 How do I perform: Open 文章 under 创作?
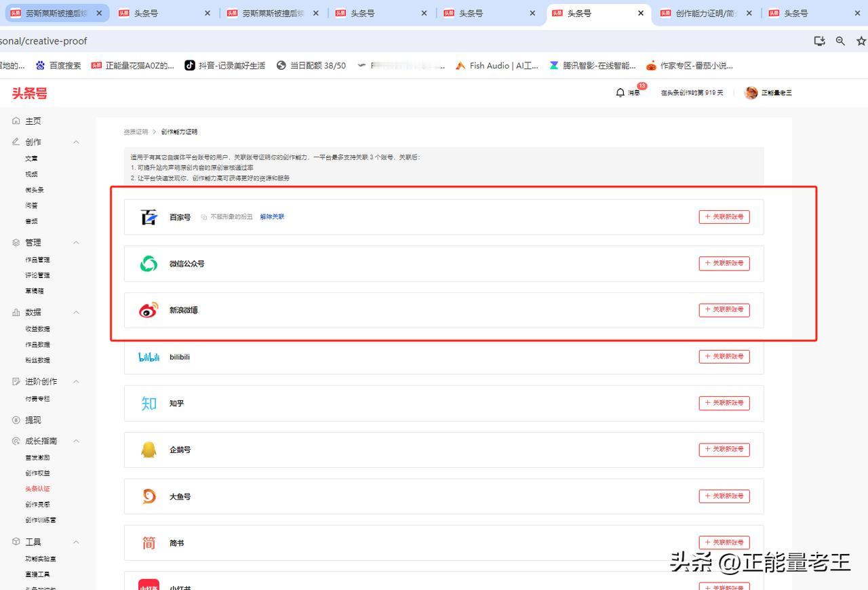pyautogui.click(x=32, y=158)
